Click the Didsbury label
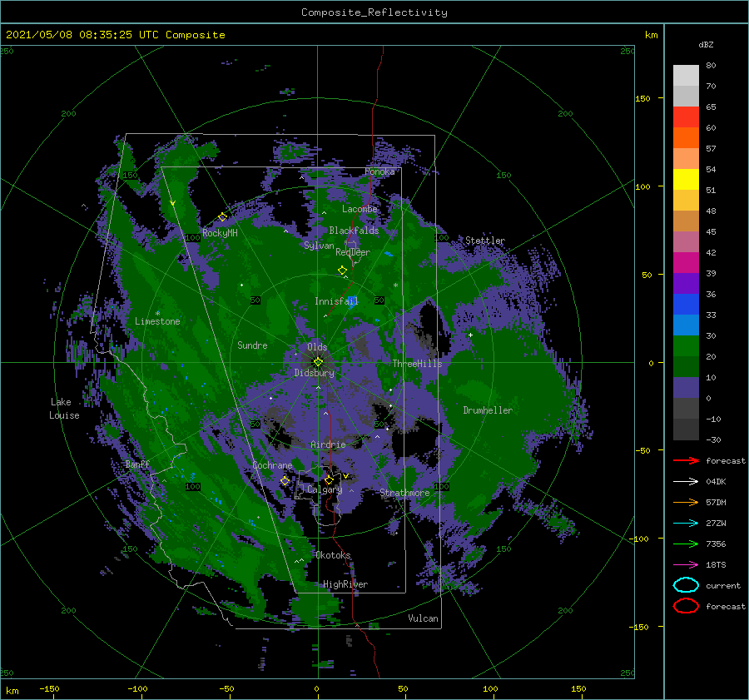Image resolution: width=749 pixels, height=700 pixels. 315,373
